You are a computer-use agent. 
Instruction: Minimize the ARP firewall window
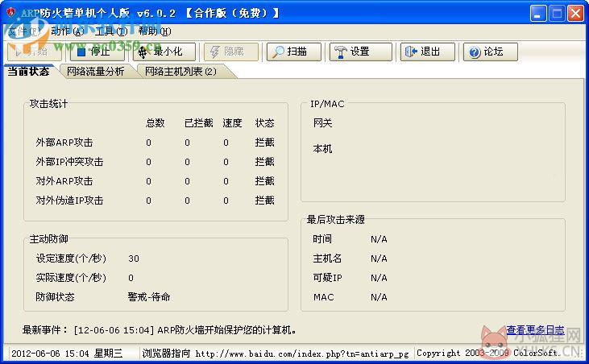(x=538, y=13)
